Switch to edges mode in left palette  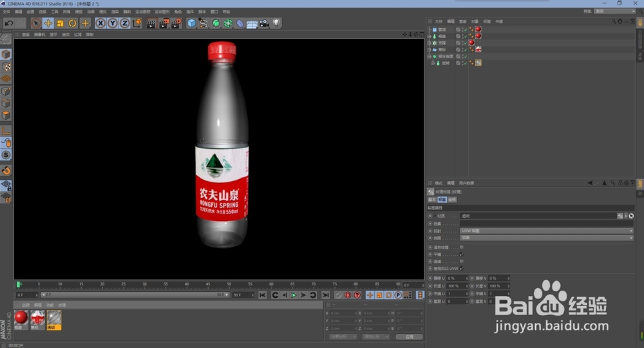click(6, 103)
